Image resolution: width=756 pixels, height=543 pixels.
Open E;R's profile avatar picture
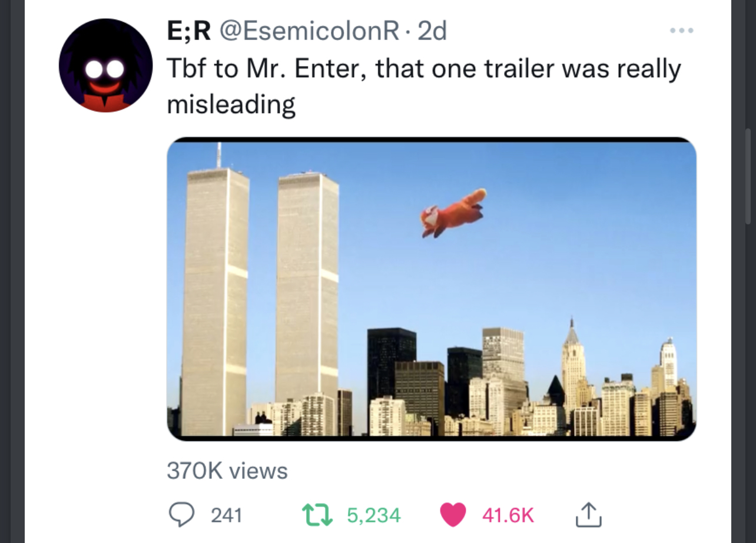105,65
